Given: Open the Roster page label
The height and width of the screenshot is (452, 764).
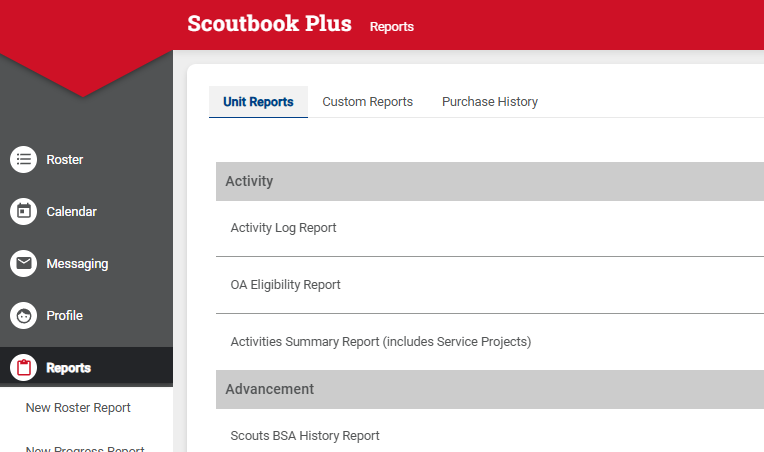Looking at the screenshot, I should (65, 160).
